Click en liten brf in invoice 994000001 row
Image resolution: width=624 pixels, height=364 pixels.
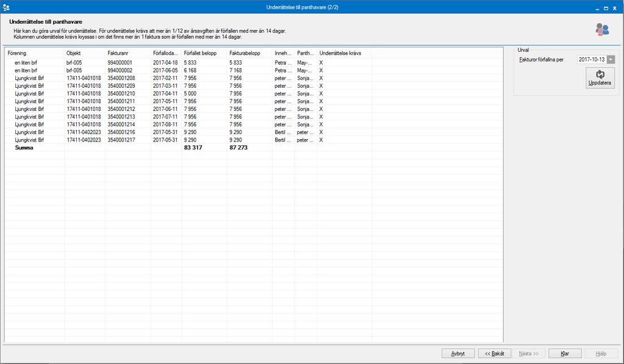26,62
